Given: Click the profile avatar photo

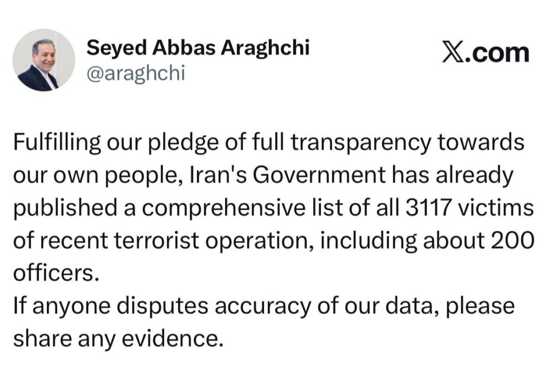Looking at the screenshot, I should click(43, 60).
